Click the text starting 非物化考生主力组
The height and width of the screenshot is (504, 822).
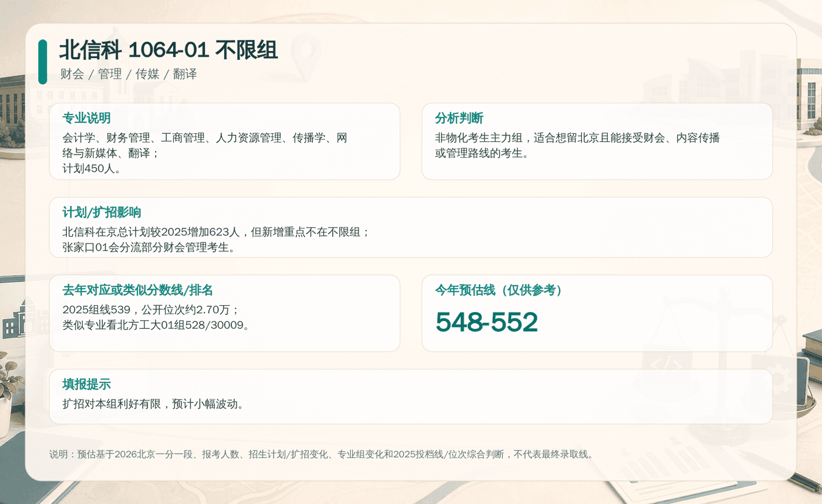pyautogui.click(x=577, y=146)
